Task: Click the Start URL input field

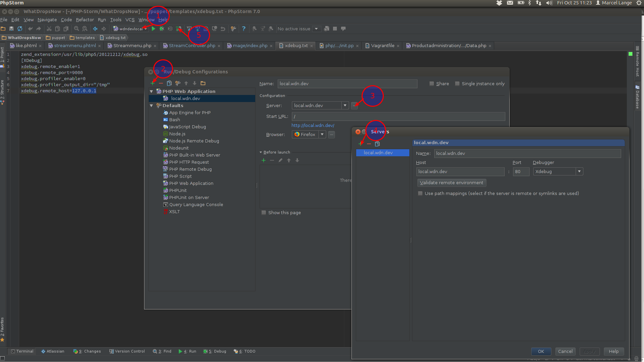Action: pos(398,116)
